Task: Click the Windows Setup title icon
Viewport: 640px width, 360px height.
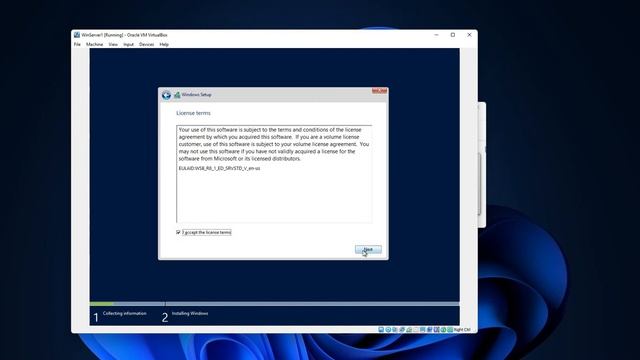Action: [x=177, y=95]
